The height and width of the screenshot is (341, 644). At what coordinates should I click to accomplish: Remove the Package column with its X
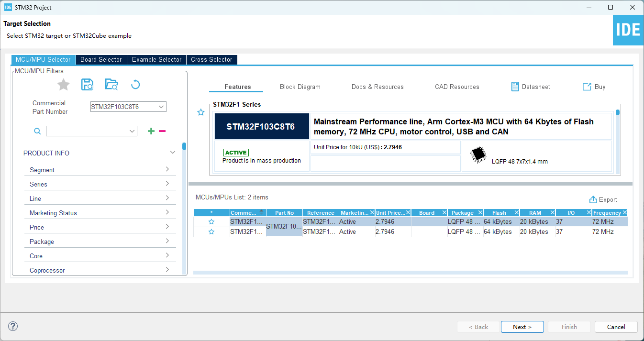480,213
